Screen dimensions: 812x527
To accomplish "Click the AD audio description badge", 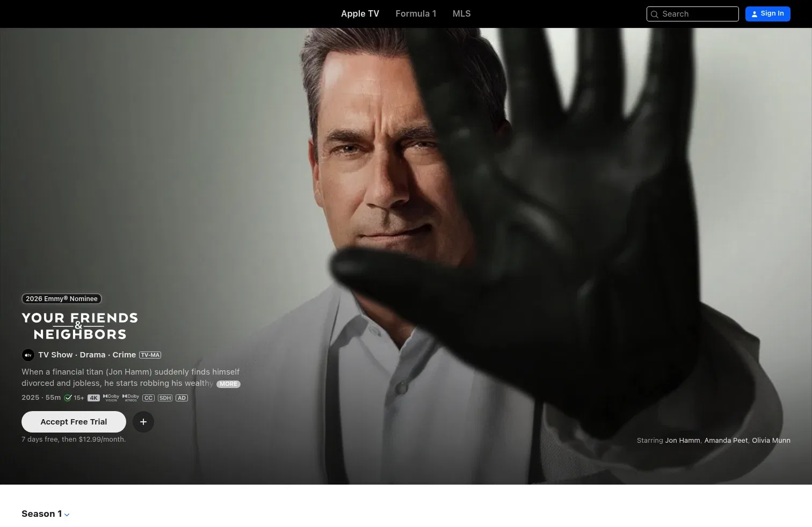I will pyautogui.click(x=182, y=398).
